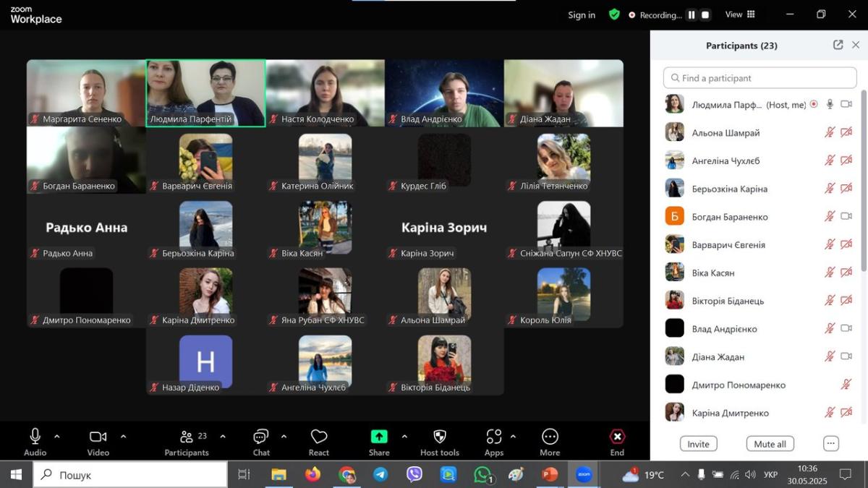Expand the Share options arrow
This screenshot has width=868, height=488.
pyautogui.click(x=404, y=437)
